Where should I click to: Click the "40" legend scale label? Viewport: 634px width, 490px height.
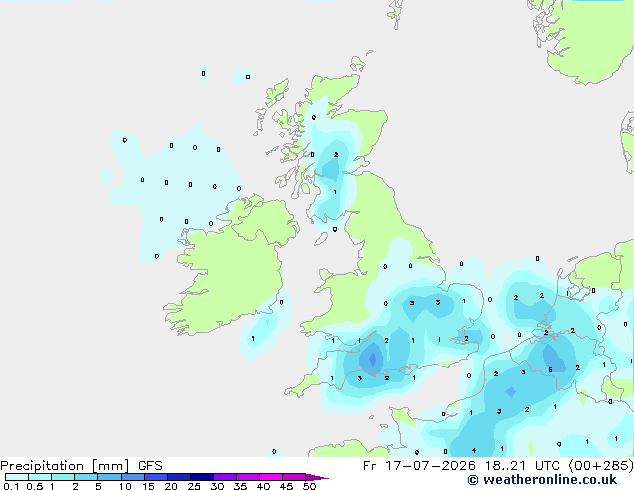coord(263,486)
